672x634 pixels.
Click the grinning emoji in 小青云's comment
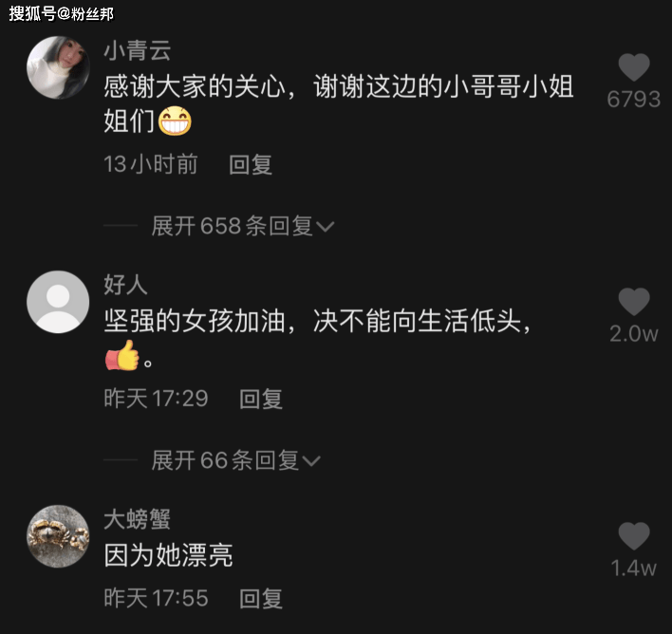click(175, 121)
